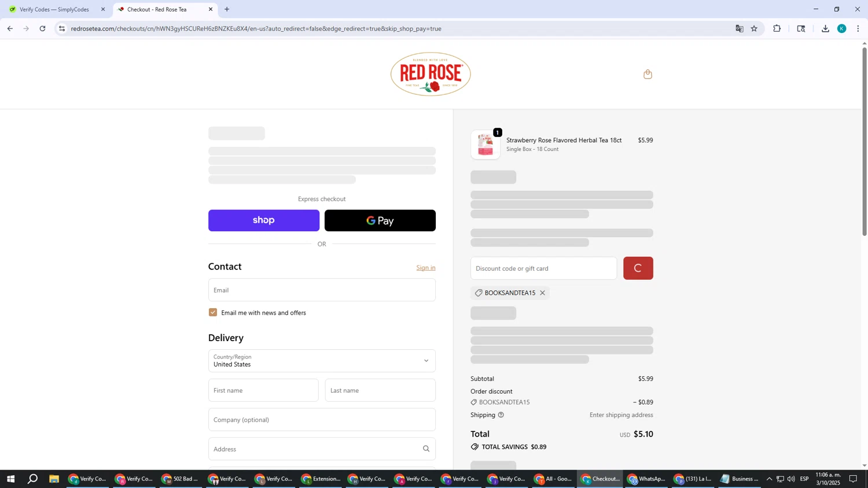Screen dimensions: 868x488
Task: Click the applied BOOKSANDTEA15 order discount line
Action: coord(562,402)
